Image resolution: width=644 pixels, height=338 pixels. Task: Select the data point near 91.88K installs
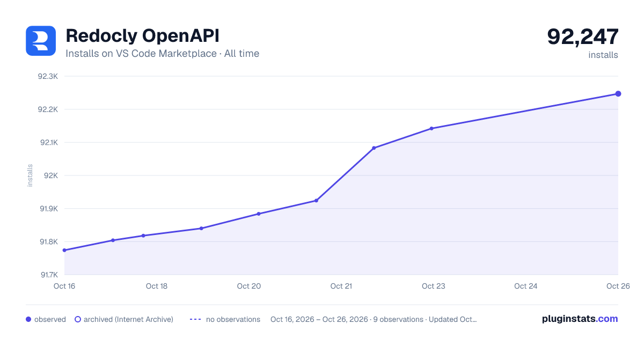coord(259,214)
